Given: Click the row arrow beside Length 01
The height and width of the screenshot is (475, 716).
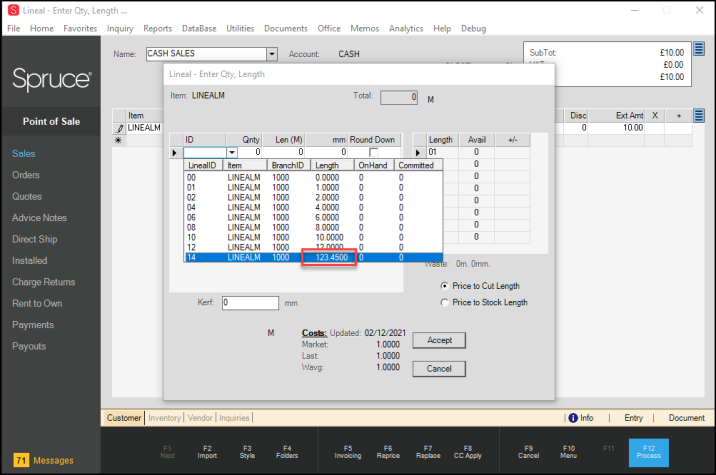Looking at the screenshot, I should point(417,153).
